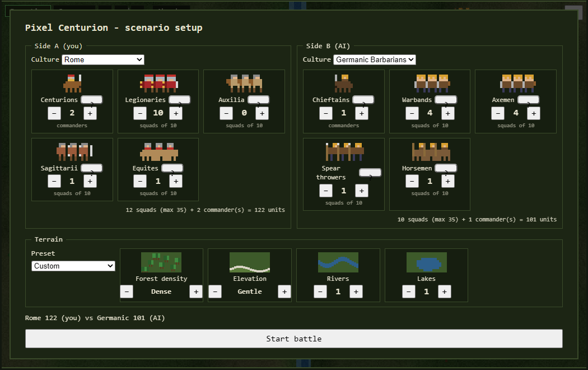Open the Side A Culture dropdown
The height and width of the screenshot is (370, 588).
pyautogui.click(x=103, y=59)
